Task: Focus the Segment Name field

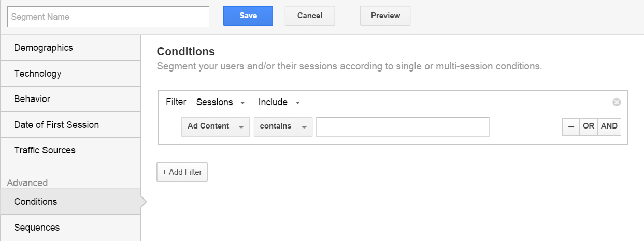Action: (108, 17)
